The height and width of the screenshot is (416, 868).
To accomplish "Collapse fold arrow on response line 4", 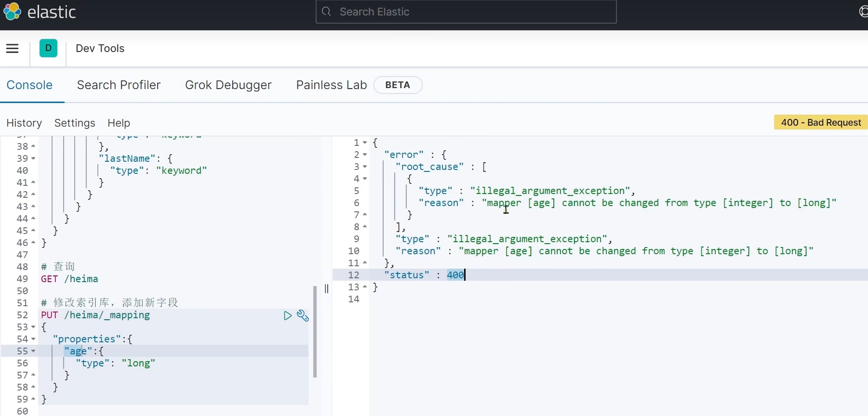I will (365, 179).
